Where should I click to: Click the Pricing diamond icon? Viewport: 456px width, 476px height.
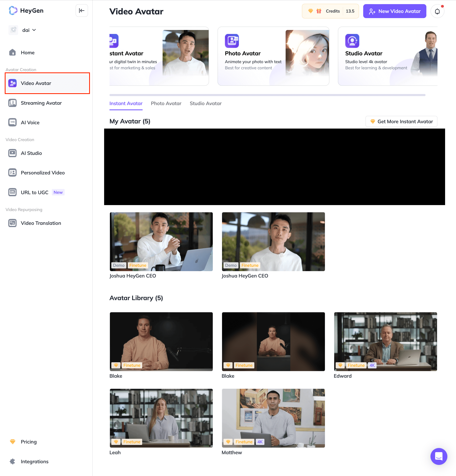click(13, 441)
